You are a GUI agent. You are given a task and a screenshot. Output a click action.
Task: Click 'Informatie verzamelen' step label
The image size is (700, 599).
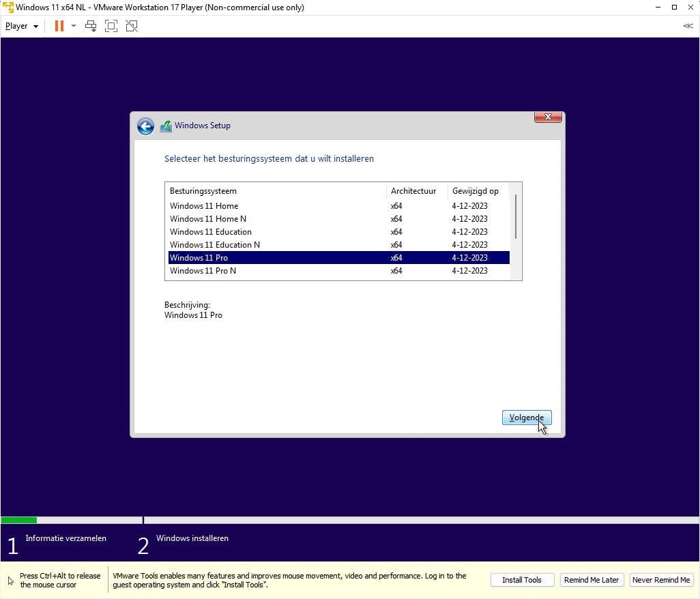tap(65, 538)
